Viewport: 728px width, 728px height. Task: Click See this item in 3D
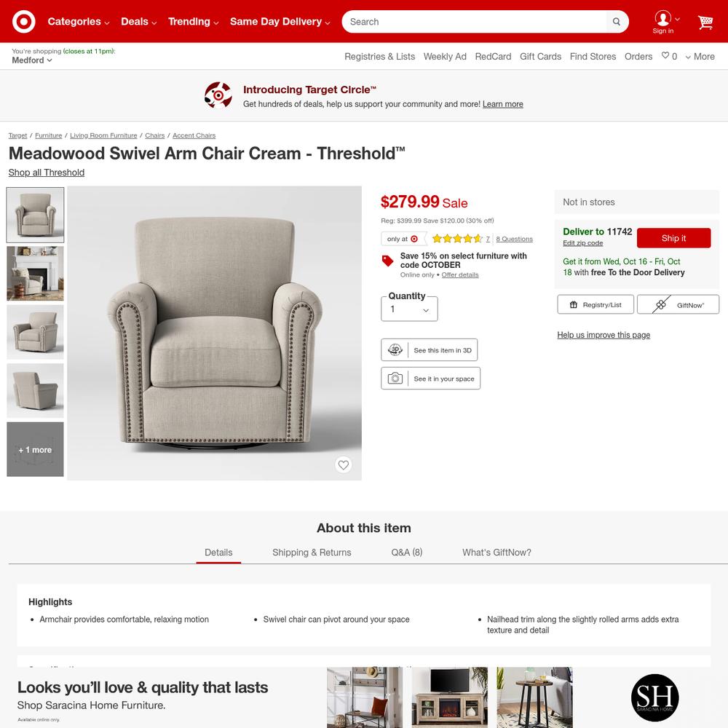tap(429, 350)
